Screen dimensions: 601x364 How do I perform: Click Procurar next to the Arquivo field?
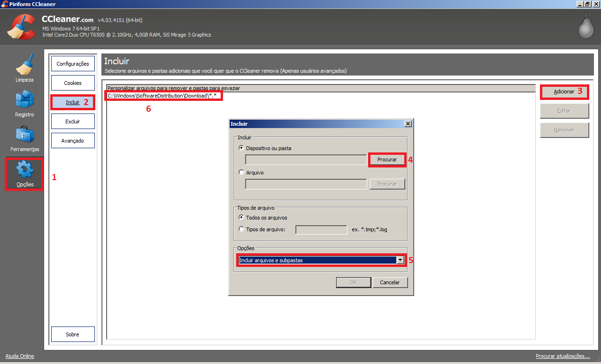tap(387, 184)
